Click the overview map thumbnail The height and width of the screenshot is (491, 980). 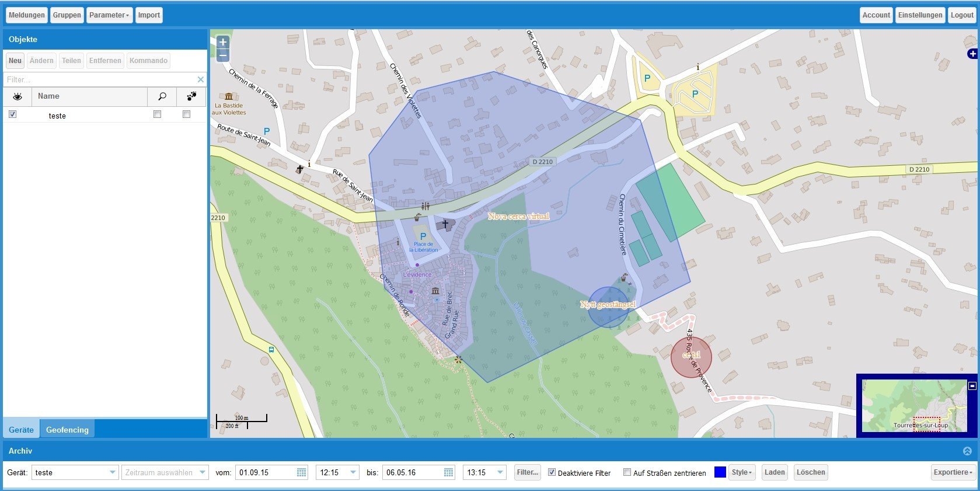click(914, 406)
